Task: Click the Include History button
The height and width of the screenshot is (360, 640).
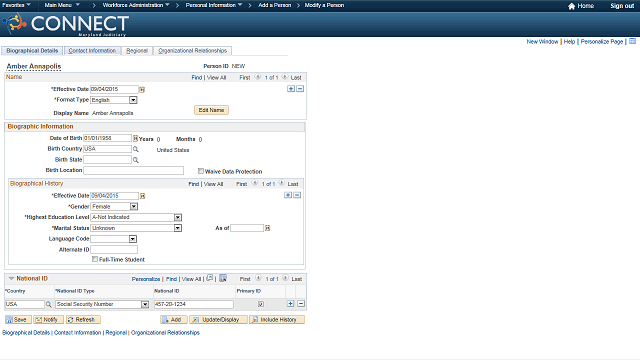Action: pyautogui.click(x=277, y=320)
